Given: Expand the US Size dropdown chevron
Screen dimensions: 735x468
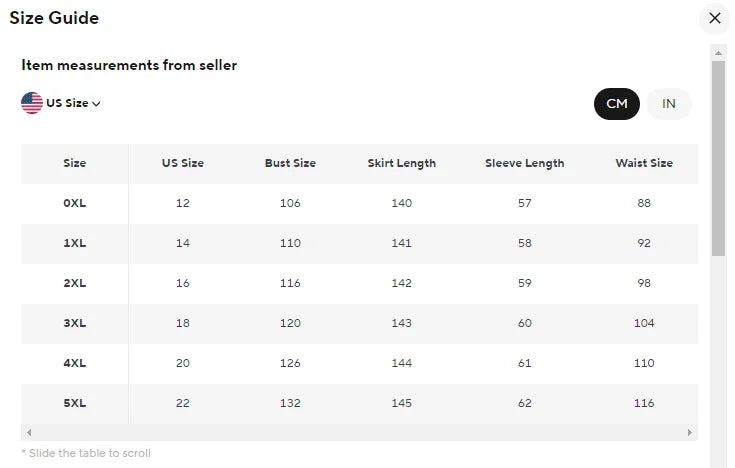Looking at the screenshot, I should click(x=97, y=104).
